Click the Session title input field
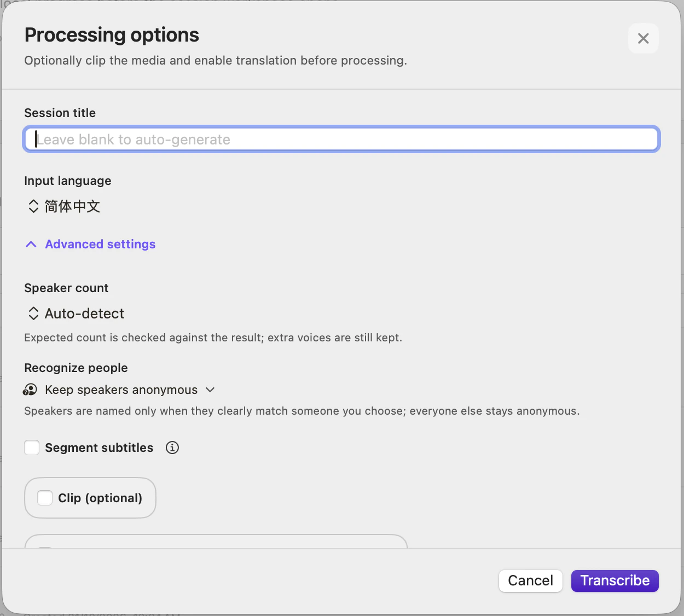The width and height of the screenshot is (684, 616). coord(341,140)
